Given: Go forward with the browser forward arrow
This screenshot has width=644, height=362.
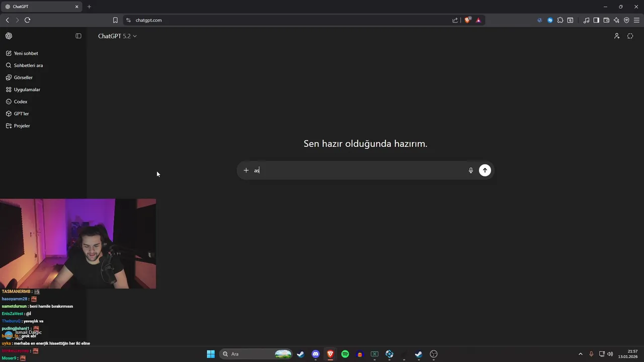Looking at the screenshot, I should tap(17, 20).
